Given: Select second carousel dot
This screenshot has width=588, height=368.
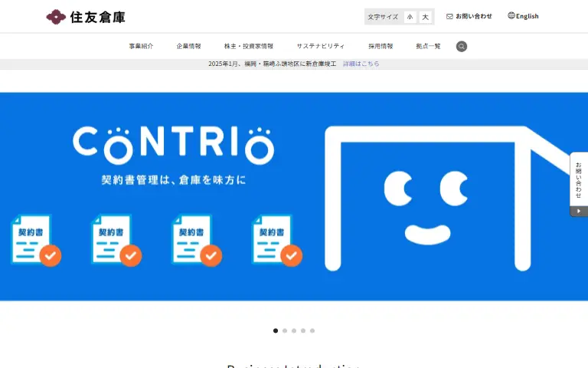Looking at the screenshot, I should pyautogui.click(x=285, y=331).
